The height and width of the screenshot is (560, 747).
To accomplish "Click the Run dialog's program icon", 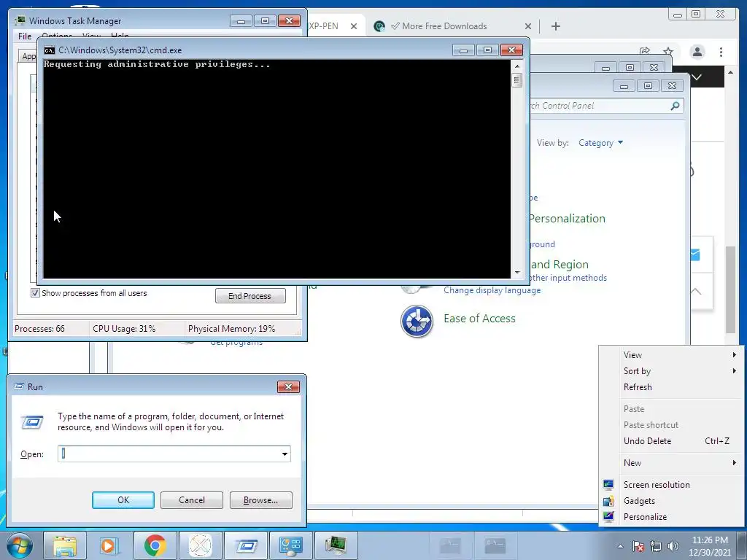I will pos(32,422).
